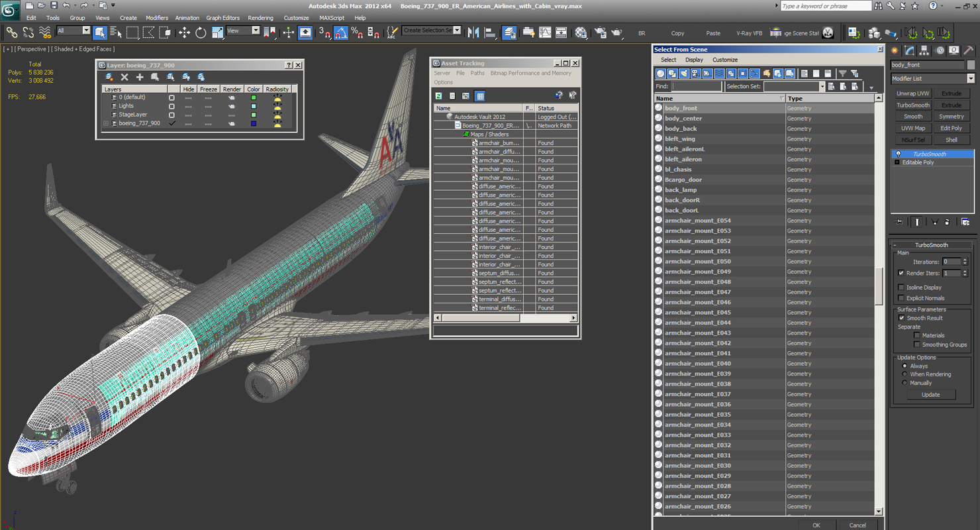980x530 pixels.
Task: Open the Motion command panel tab
Action: tap(940, 50)
